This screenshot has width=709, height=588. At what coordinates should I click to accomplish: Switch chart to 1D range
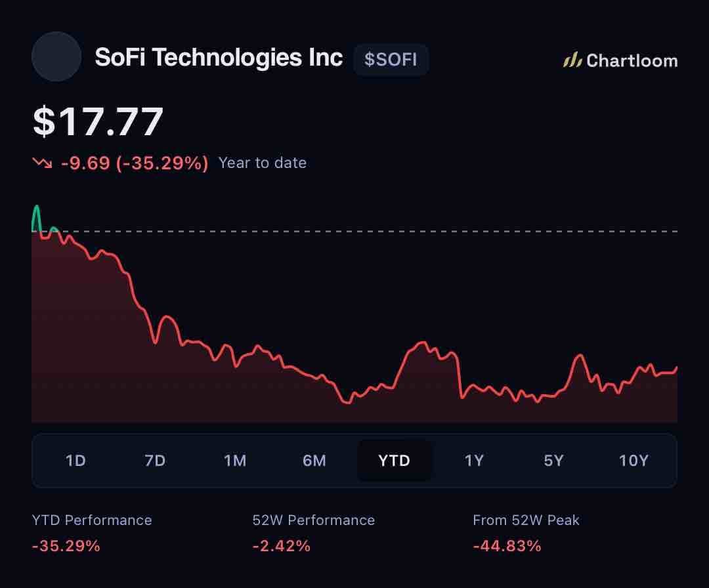75,461
